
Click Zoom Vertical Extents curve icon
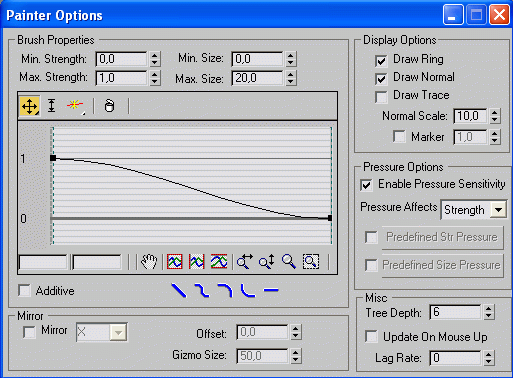219,262
